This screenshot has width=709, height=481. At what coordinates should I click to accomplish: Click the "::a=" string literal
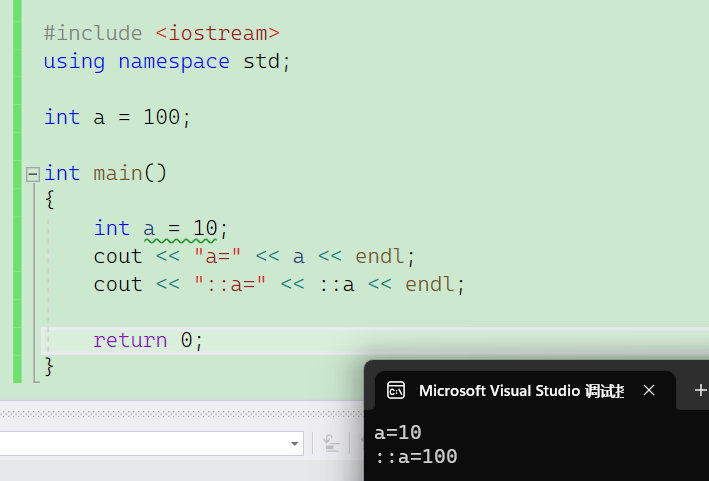point(231,284)
